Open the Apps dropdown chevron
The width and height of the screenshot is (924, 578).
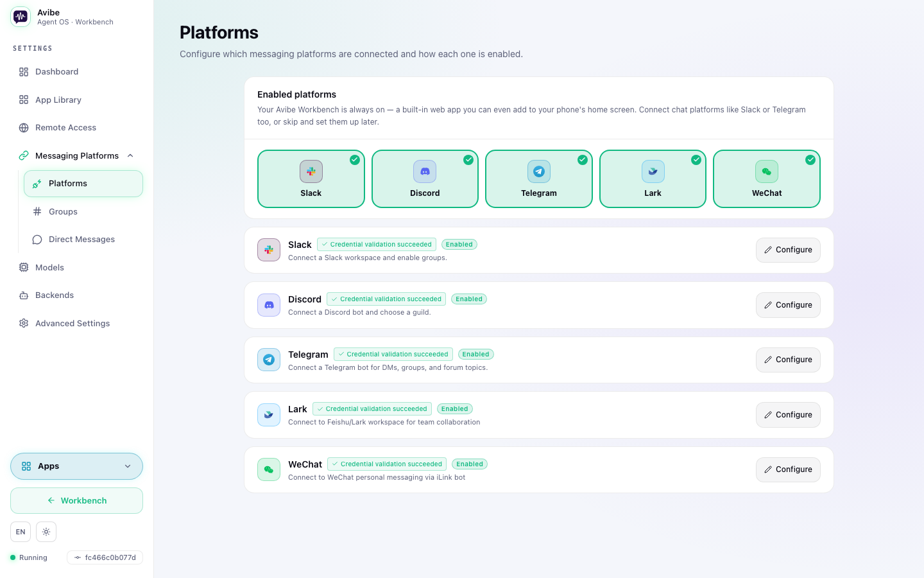(128, 466)
